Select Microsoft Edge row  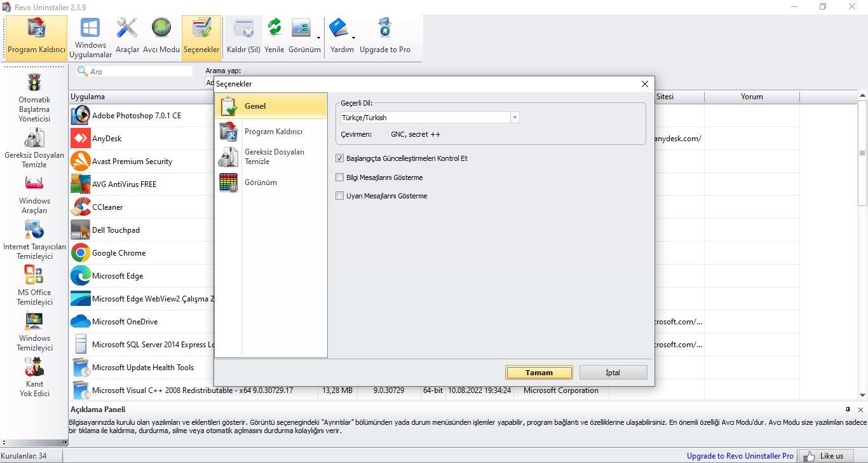(x=142, y=275)
